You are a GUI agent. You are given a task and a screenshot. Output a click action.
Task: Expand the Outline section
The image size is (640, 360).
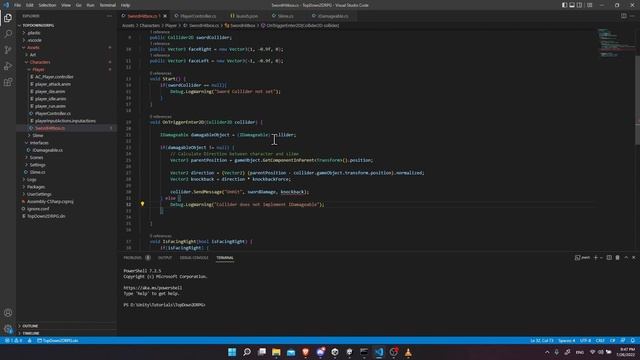[x=67, y=326]
